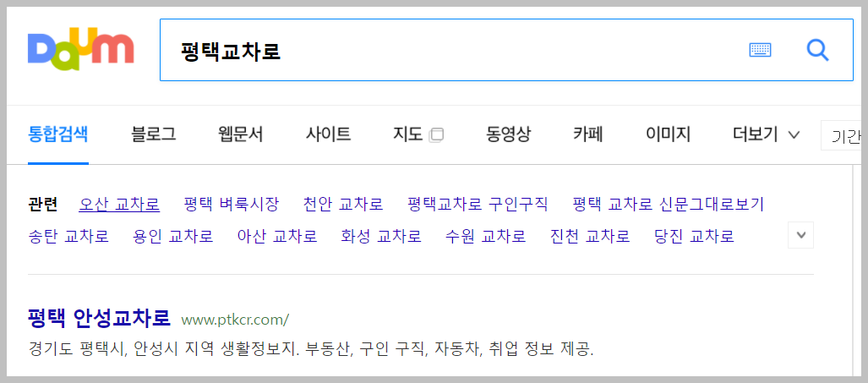Screen dimensions: 868x383
Task: Open related search 진천 교차로
Action: click(590, 237)
